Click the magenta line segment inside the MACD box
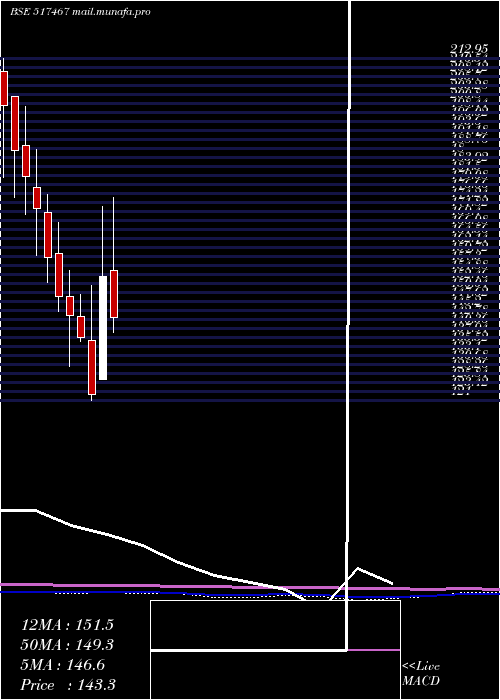This screenshot has height=700, width=500. coord(374,650)
